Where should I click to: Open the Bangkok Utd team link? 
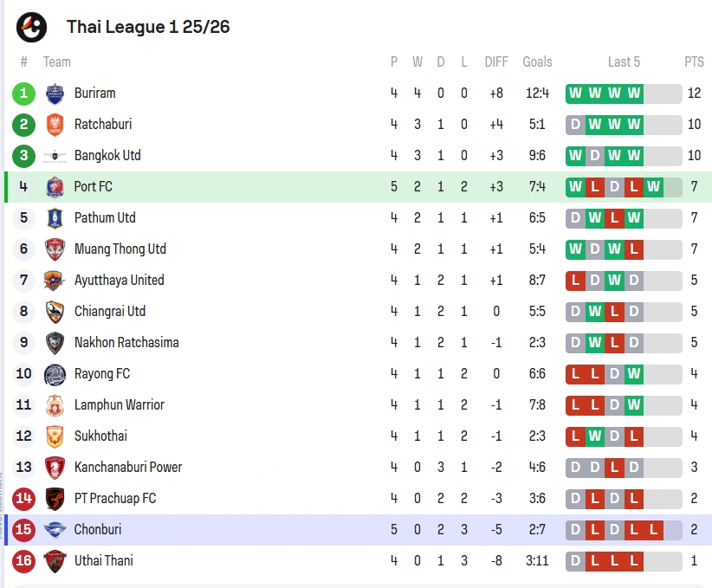tap(107, 156)
